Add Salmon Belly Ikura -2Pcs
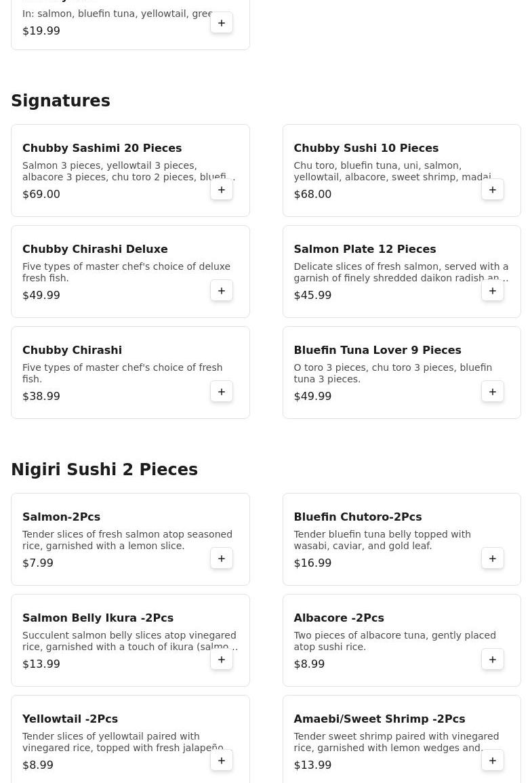 pyautogui.click(x=222, y=660)
